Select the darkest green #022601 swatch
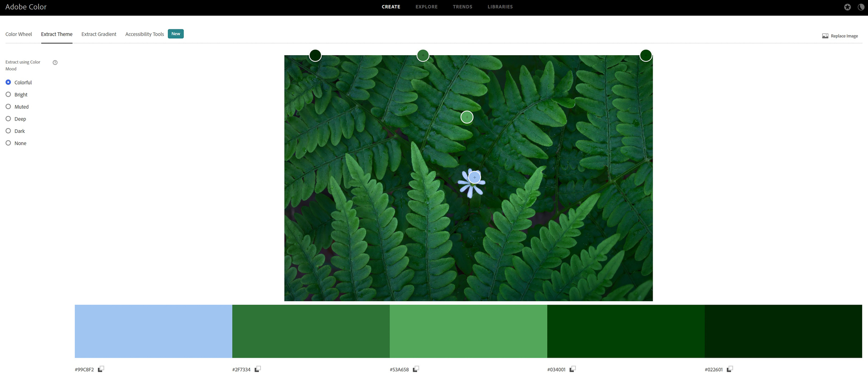The image size is (868, 384). [x=783, y=331]
